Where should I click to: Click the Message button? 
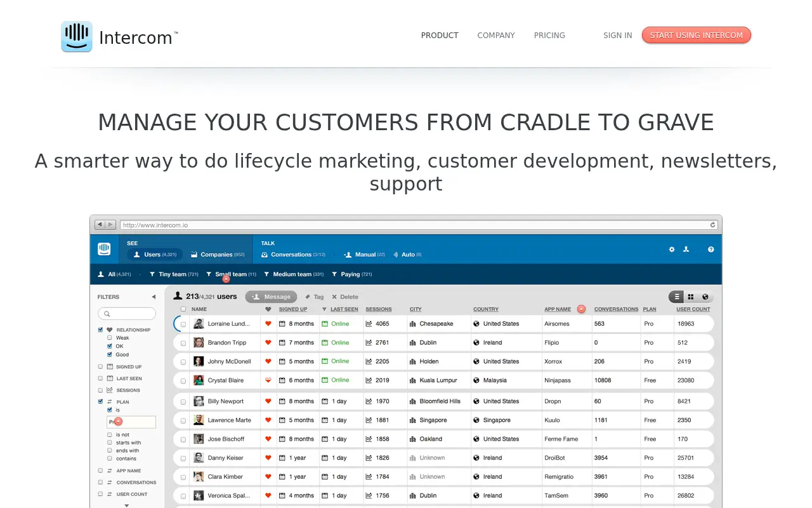[x=272, y=297]
